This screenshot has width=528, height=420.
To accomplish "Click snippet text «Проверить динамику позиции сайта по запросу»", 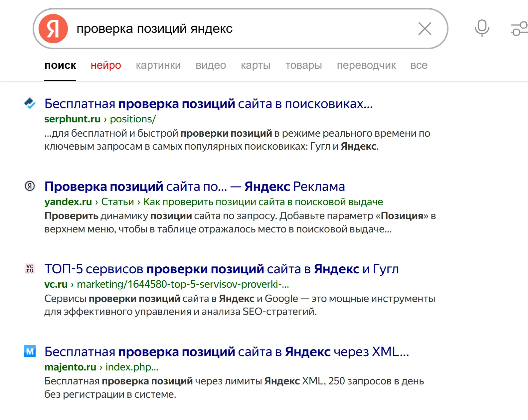I will 161,216.
